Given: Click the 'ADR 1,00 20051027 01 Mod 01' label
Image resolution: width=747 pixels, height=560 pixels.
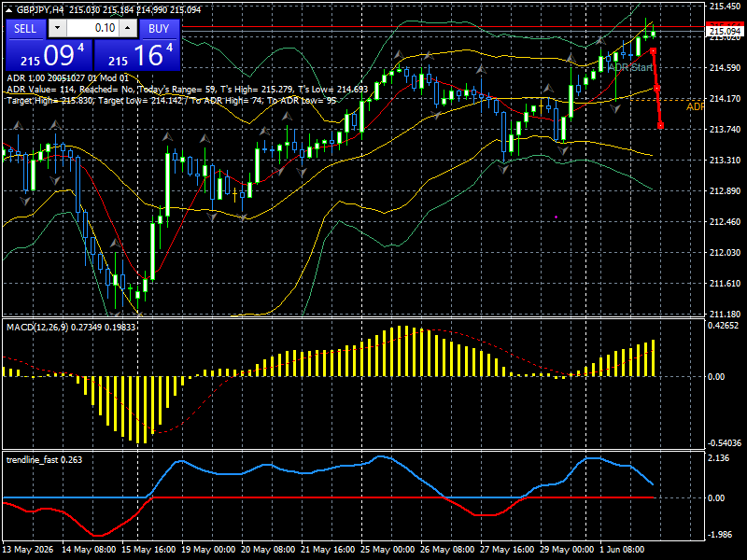Looking at the screenshot, I should click(67, 78).
